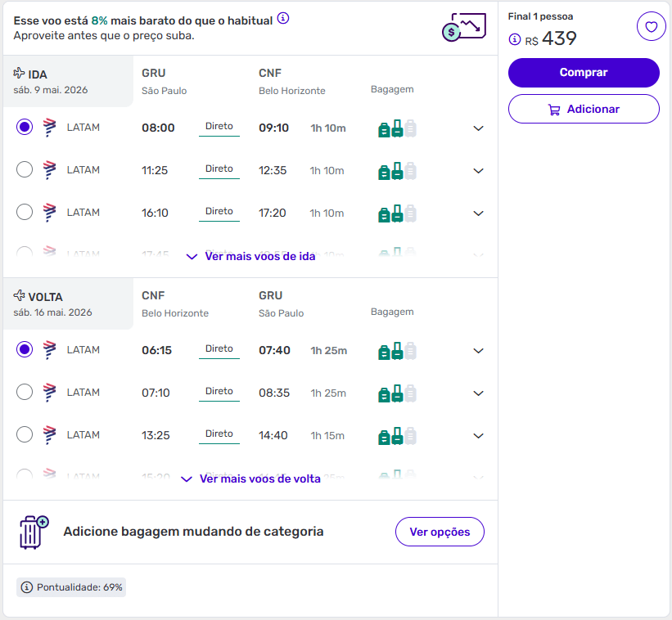
Task: Click the suitcase plus icon for adding baggage
Action: tap(34, 532)
